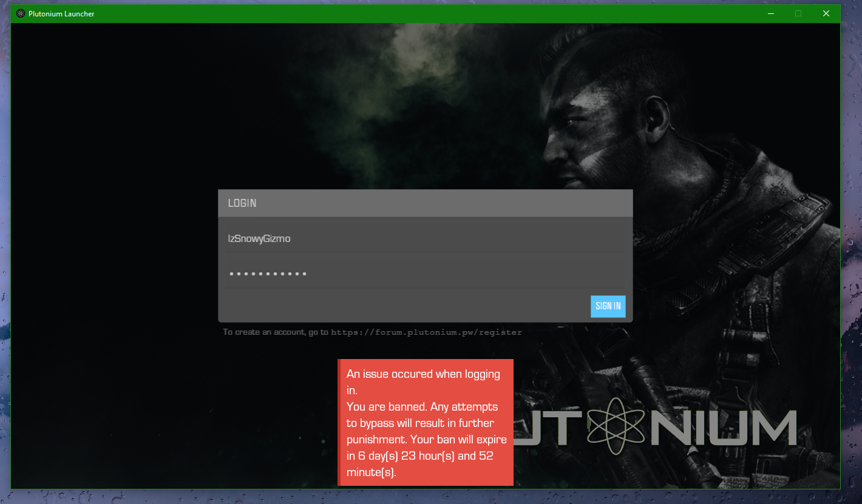The height and width of the screenshot is (504, 862).
Task: Minimize the Plutonium Launcher window
Action: coord(770,13)
